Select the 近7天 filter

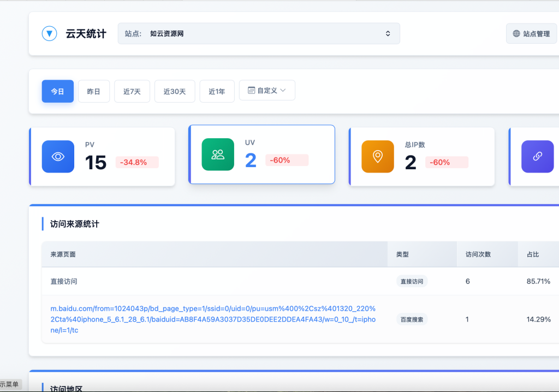point(132,91)
